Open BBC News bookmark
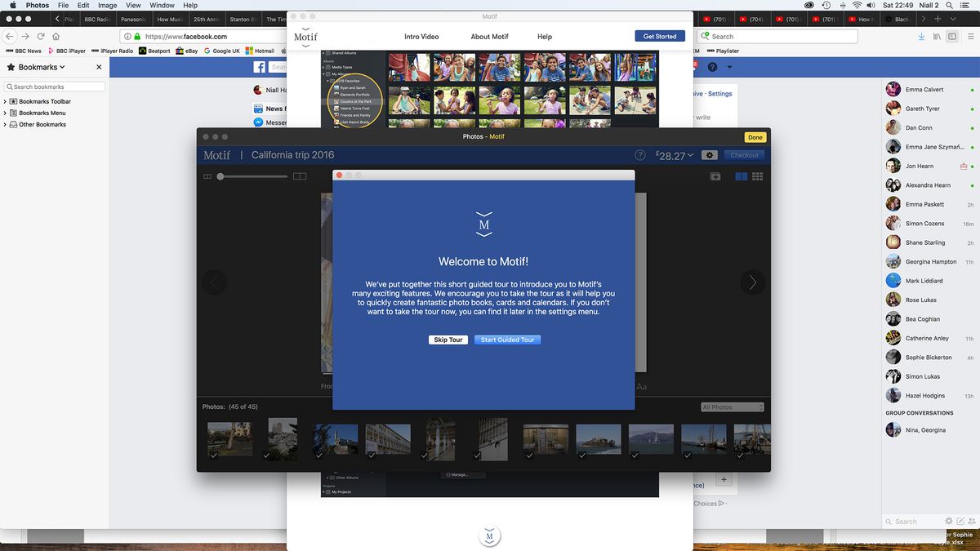The width and height of the screenshot is (980, 551). 23,51
